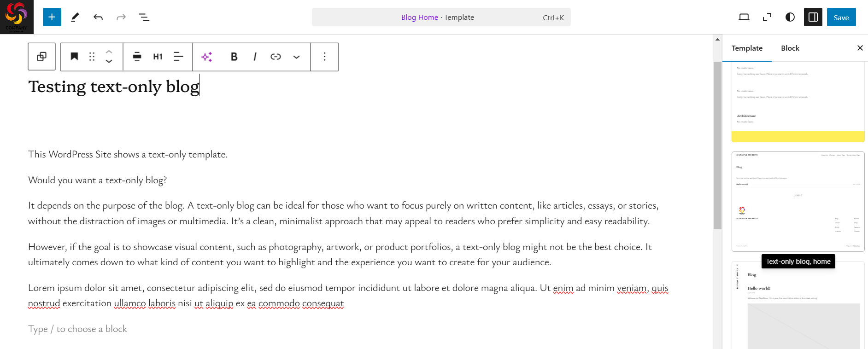This screenshot has height=349, width=868.
Task: Choose the Text-only blog, home pattern thumbnail
Action: [798, 201]
